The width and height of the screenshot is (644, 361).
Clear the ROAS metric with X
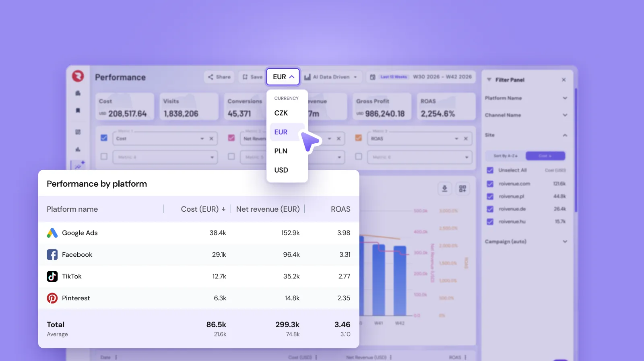(466, 138)
